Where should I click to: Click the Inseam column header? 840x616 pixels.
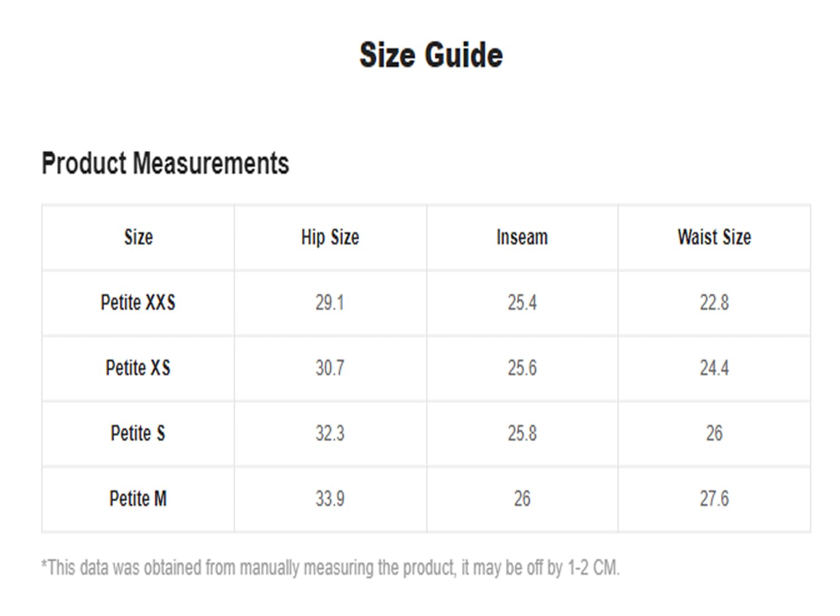tap(522, 237)
